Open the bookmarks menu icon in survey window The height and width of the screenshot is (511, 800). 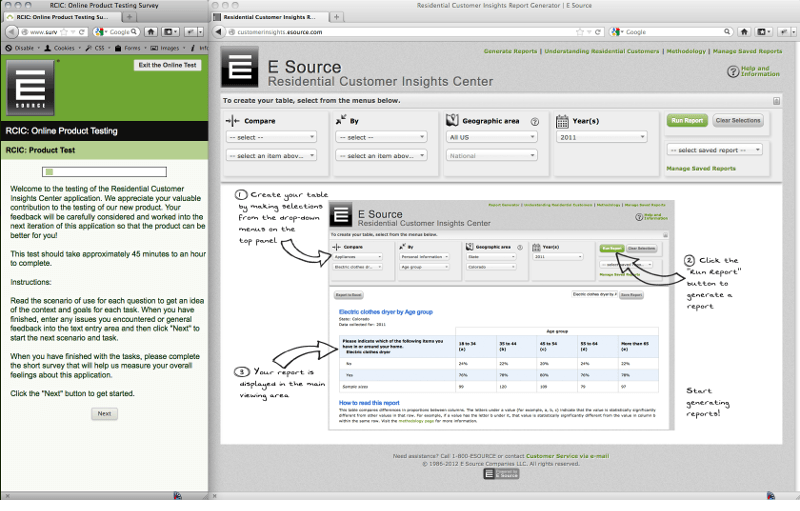(x=170, y=32)
